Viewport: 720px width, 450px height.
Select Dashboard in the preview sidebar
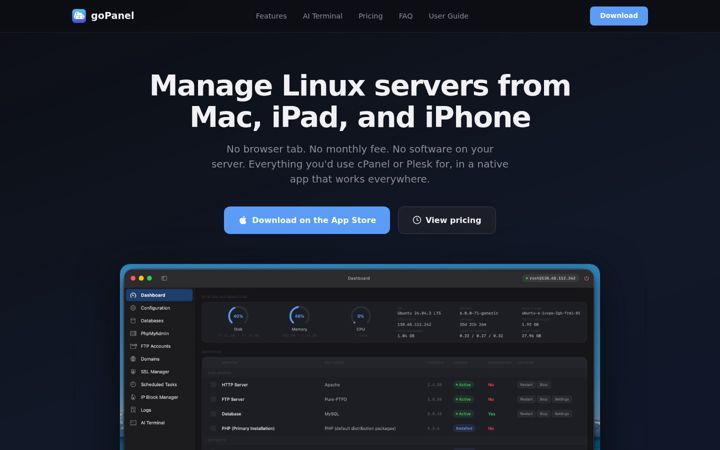click(159, 295)
